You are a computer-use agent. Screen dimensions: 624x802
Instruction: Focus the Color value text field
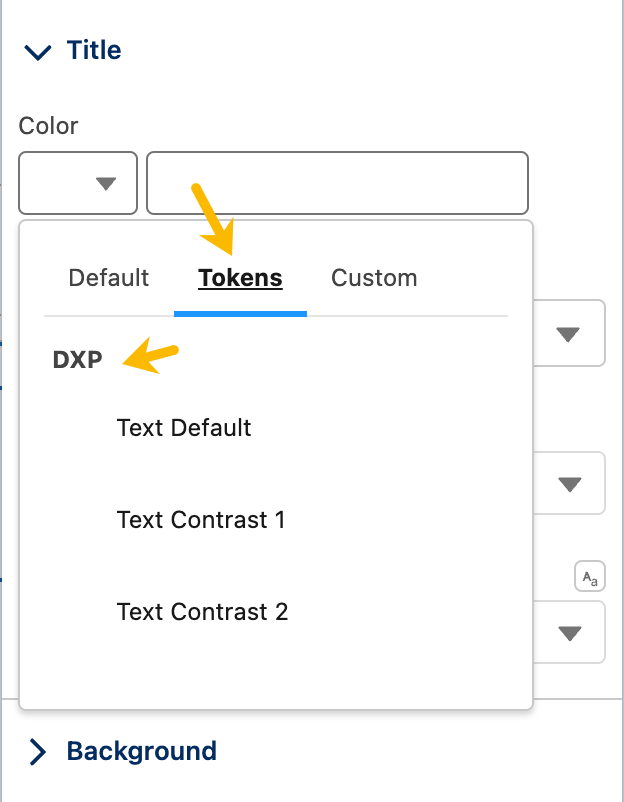(337, 183)
